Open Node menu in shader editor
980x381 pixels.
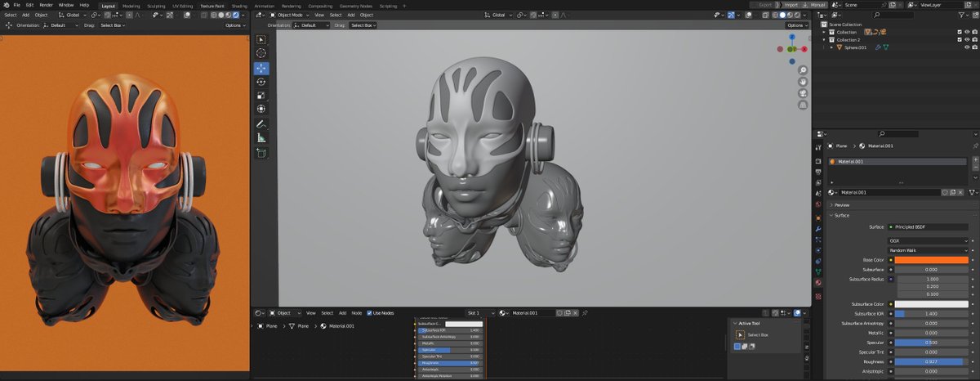pos(357,312)
